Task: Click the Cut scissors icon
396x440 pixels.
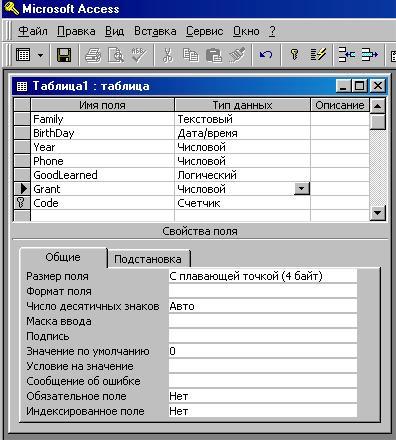Action: click(167, 55)
